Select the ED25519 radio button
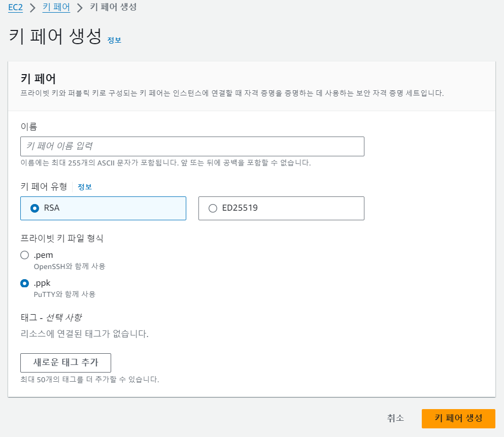The height and width of the screenshot is (437, 504). pyautogui.click(x=213, y=208)
